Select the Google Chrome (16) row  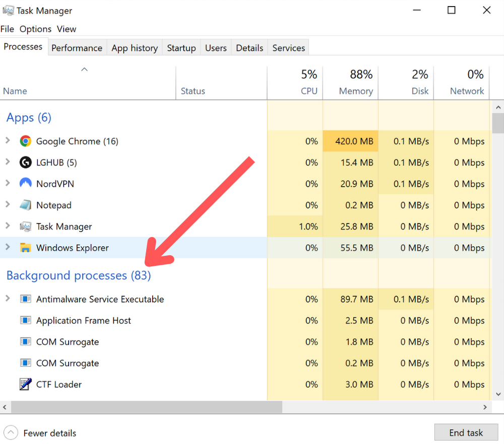[x=245, y=141]
